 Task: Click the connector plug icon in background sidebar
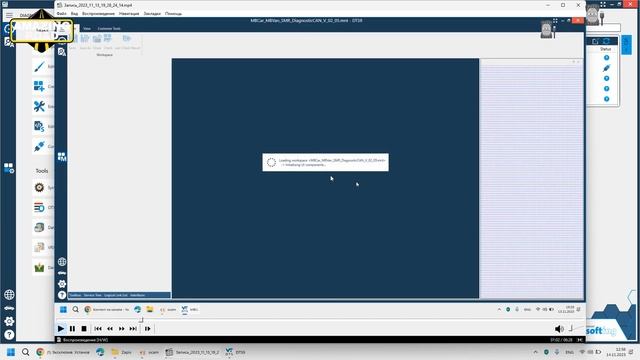[x=39, y=146]
